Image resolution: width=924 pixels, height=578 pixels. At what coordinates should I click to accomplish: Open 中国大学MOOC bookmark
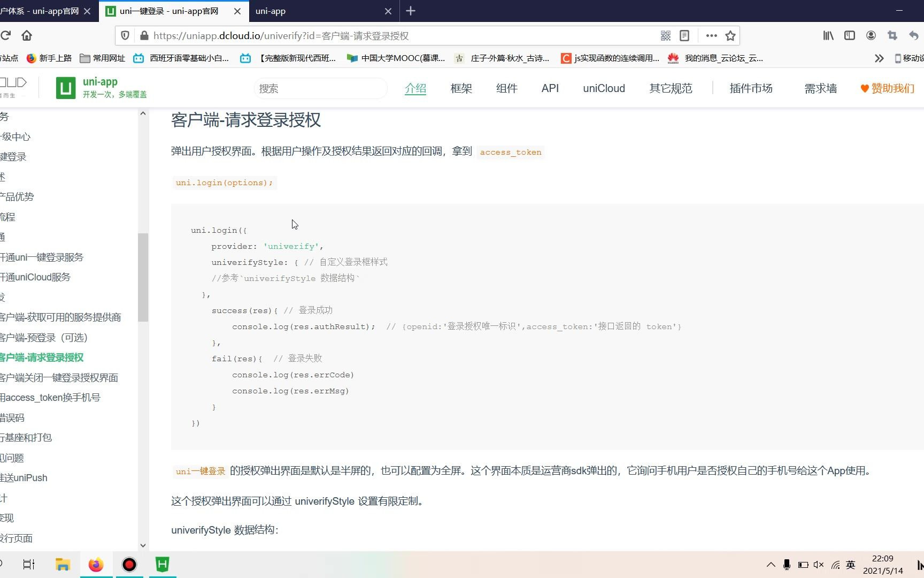pos(396,58)
